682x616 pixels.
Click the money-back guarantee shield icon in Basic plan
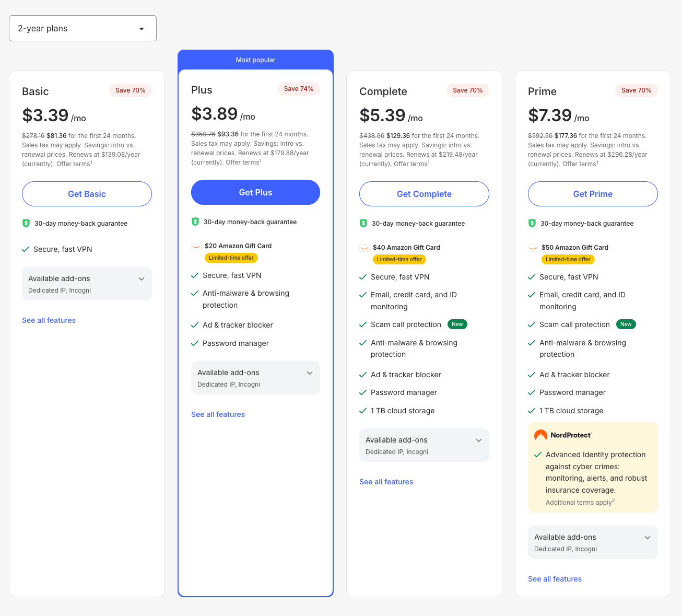point(26,223)
